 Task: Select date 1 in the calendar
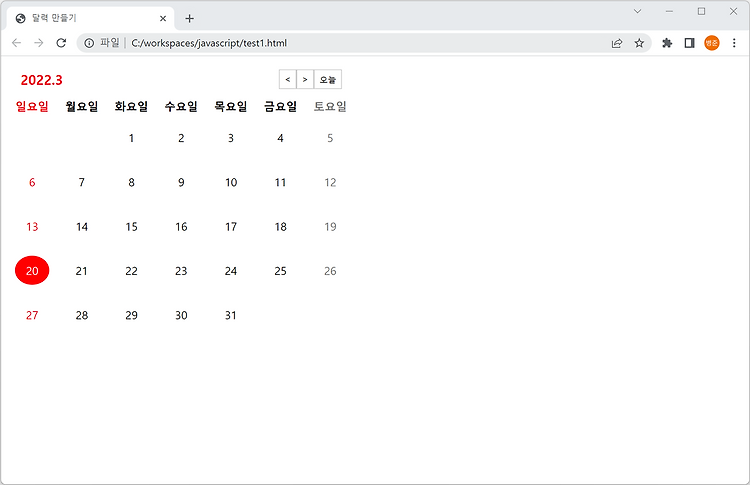[132, 138]
